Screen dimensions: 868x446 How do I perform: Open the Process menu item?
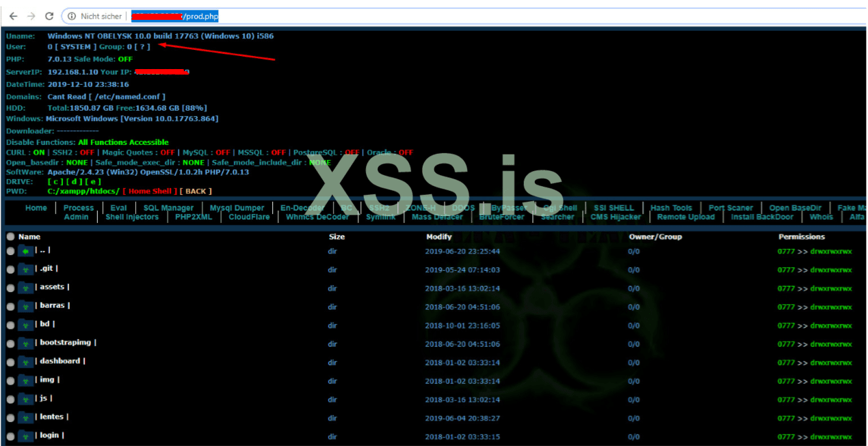tap(79, 208)
